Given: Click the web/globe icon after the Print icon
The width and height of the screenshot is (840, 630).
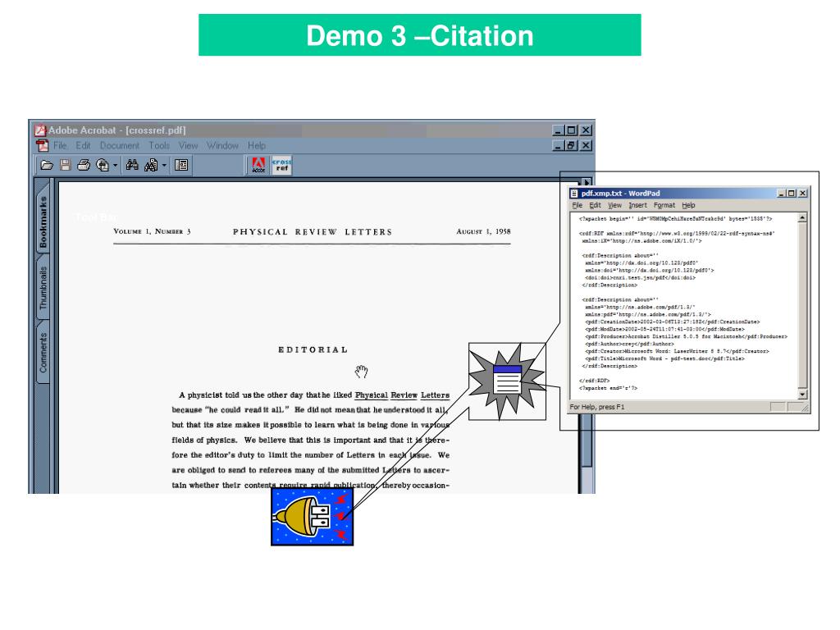Looking at the screenshot, I should click(103, 165).
